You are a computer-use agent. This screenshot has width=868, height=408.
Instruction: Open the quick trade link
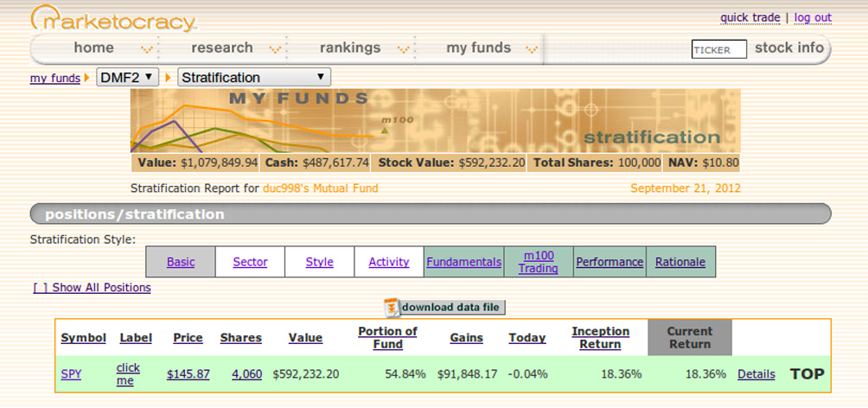750,17
